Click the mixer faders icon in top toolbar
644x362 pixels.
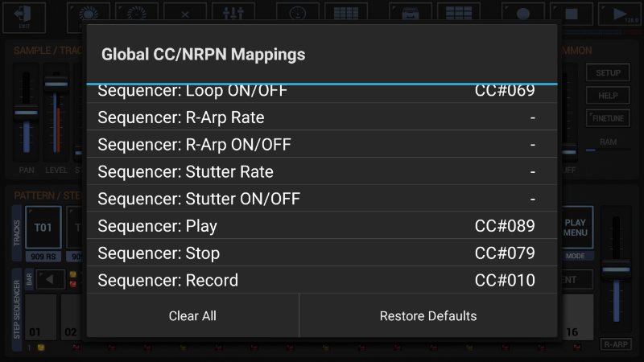click(x=233, y=14)
